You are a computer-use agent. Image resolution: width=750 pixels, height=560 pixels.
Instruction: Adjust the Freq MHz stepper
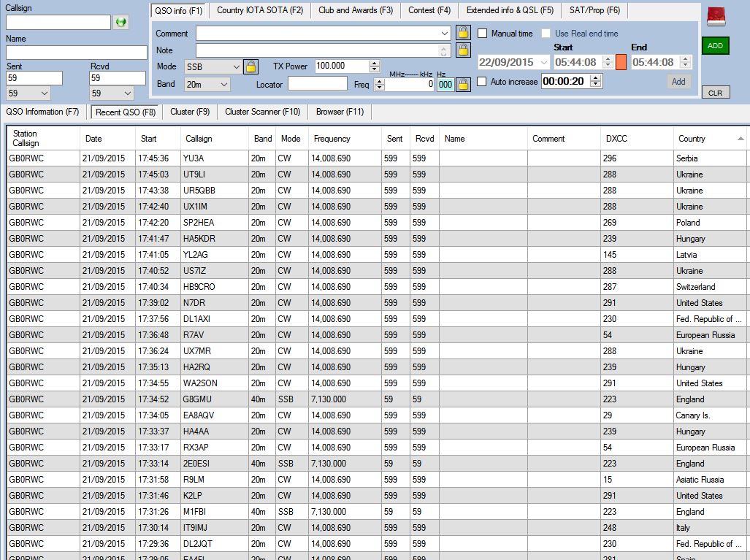click(379, 85)
